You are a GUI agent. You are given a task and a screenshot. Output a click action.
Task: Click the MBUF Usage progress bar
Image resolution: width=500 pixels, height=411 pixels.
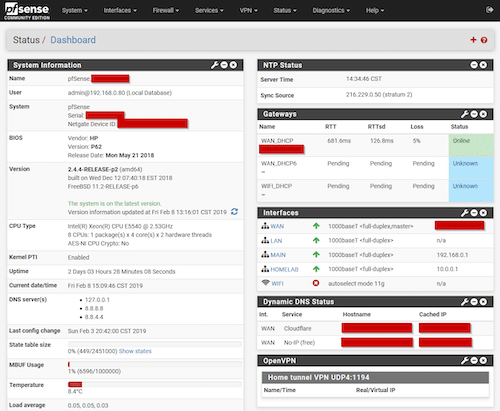(155, 364)
